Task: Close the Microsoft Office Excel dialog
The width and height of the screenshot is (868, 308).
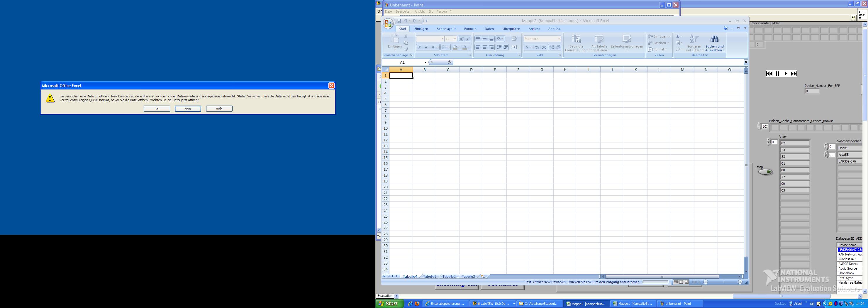Action: 331,86
